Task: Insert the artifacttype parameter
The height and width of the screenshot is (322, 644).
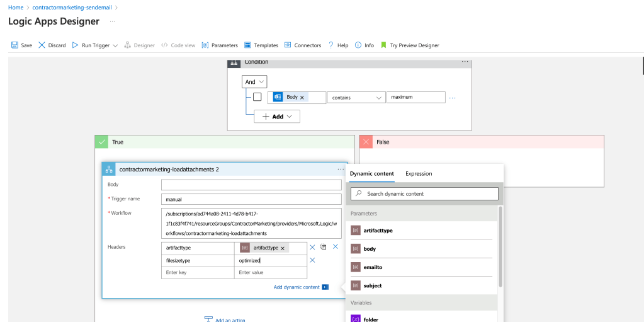Action: (421, 230)
